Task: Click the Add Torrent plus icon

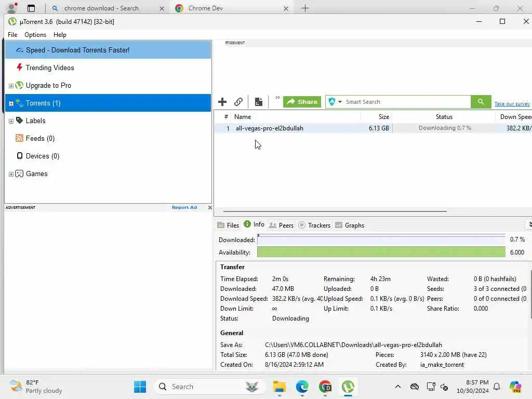Action: (222, 102)
